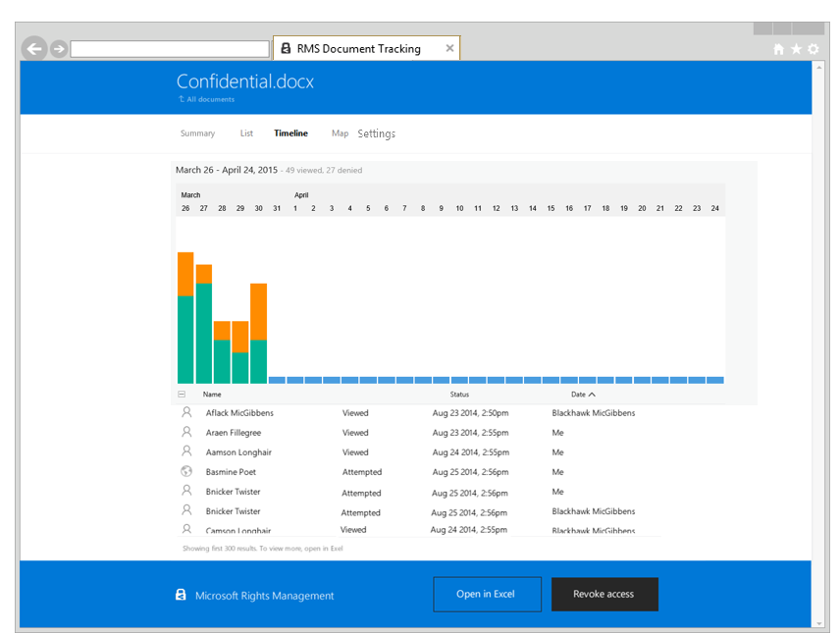
Task: Select the March 28 bar in the timeline
Action: [x=222, y=352]
